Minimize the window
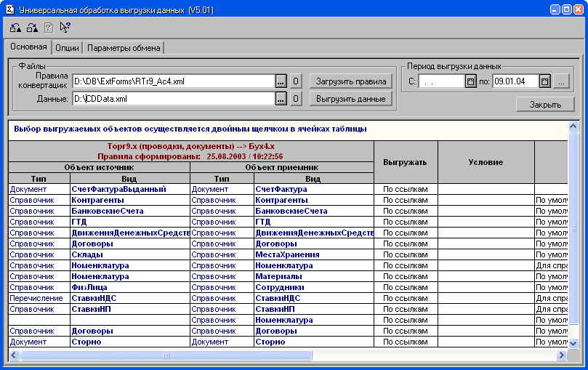 555,9
